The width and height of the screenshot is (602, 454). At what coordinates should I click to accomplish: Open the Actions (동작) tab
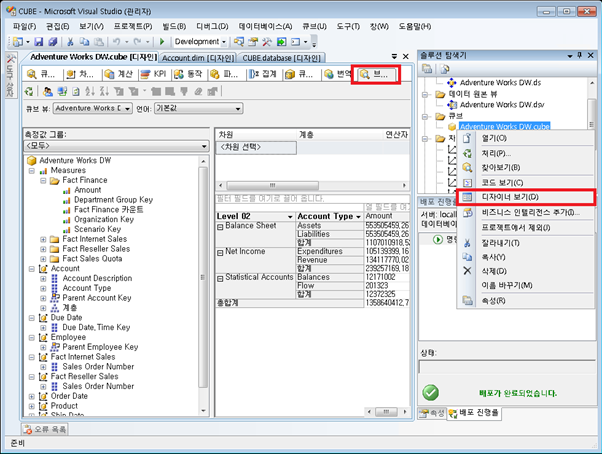pyautogui.click(x=188, y=74)
